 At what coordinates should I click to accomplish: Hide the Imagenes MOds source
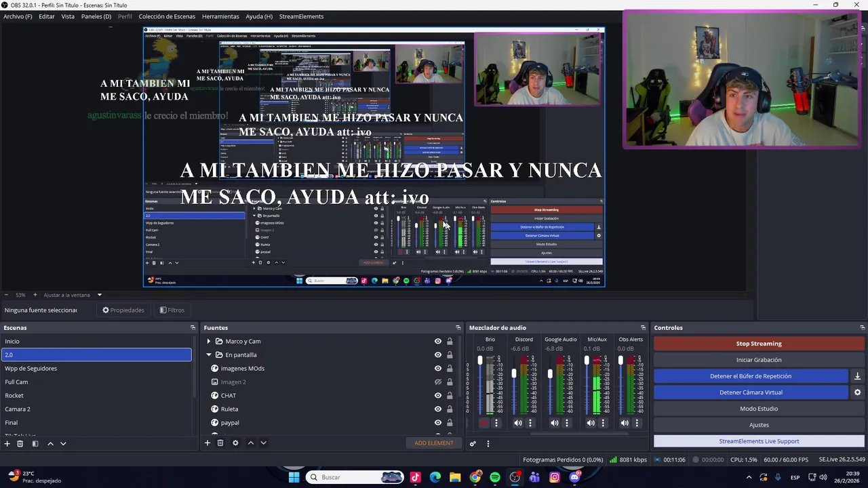point(438,368)
